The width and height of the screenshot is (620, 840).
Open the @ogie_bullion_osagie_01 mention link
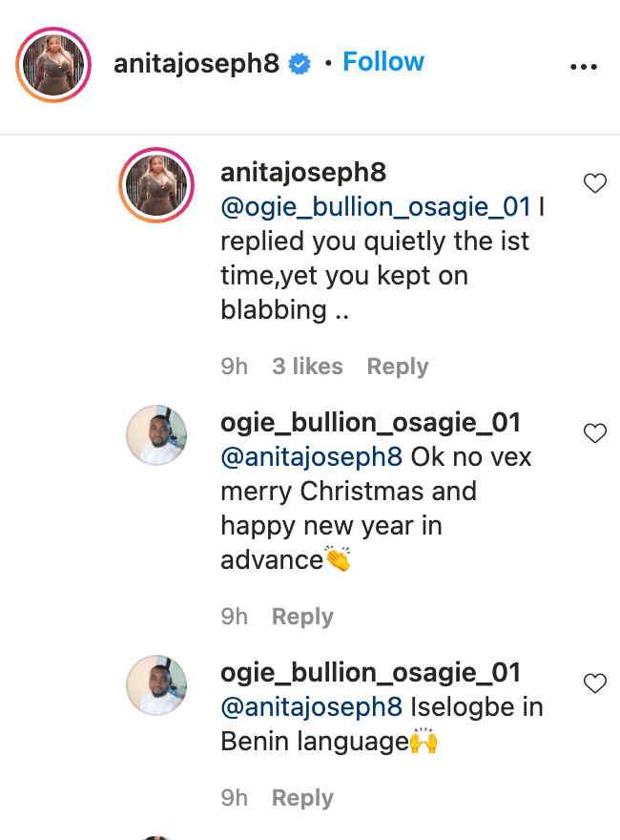378,207
